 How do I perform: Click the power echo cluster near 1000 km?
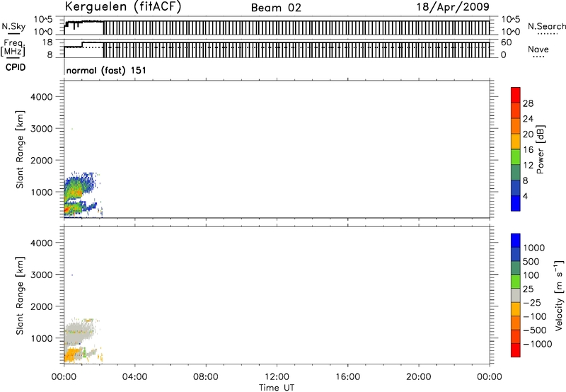78,188
